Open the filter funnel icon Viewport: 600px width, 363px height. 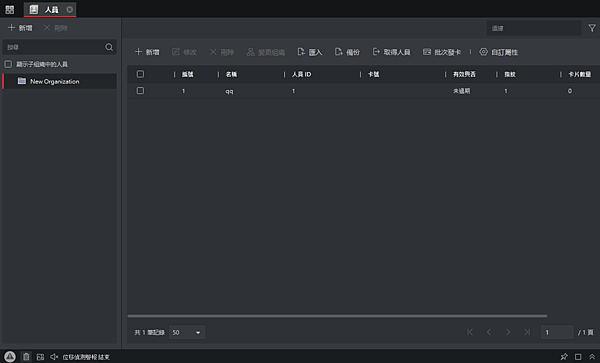[592, 28]
